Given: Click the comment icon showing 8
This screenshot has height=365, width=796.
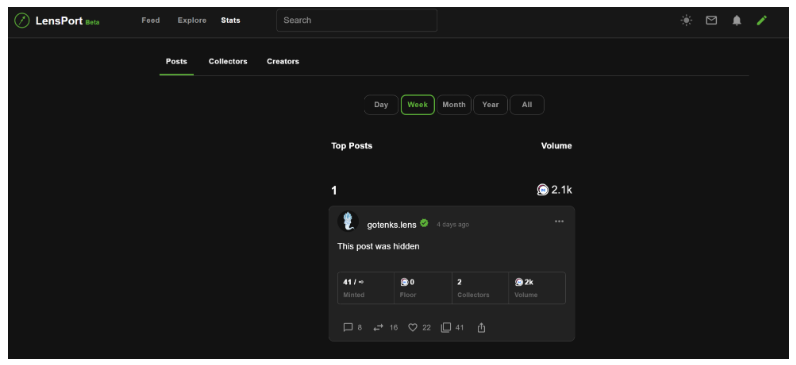Looking at the screenshot, I should (x=348, y=327).
